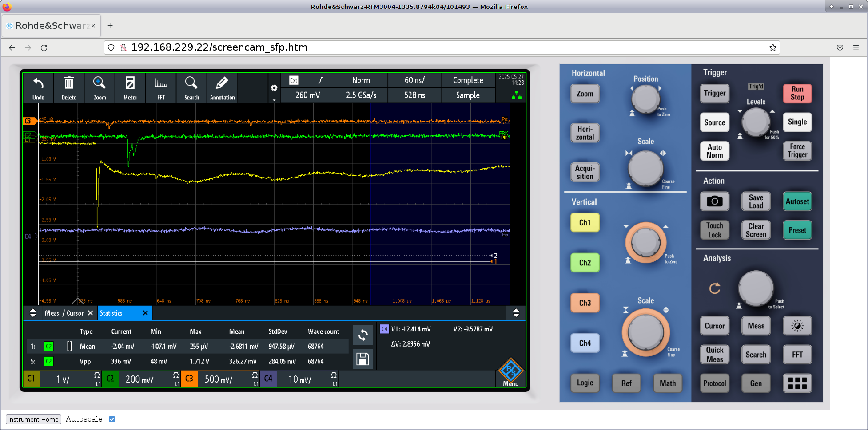Toggle the Run Stop acquisition button
The image size is (868, 430).
coord(797,93)
